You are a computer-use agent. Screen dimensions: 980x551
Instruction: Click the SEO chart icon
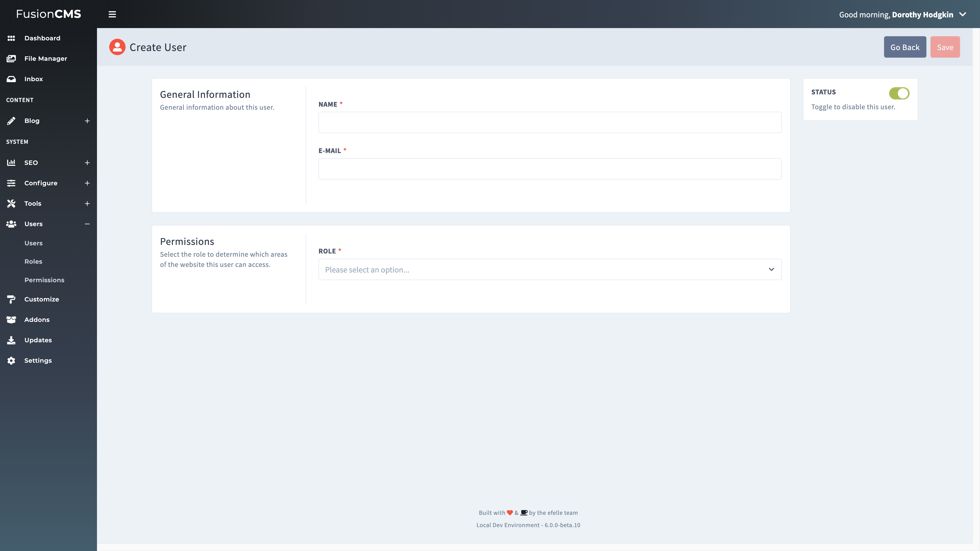pyautogui.click(x=11, y=163)
